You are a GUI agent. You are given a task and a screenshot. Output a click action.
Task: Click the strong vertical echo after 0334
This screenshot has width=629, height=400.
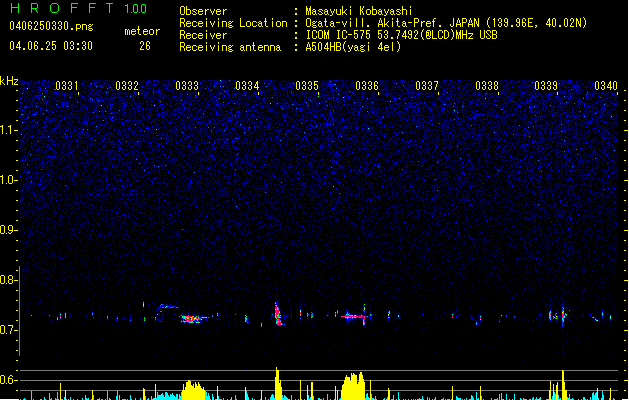coord(278,314)
